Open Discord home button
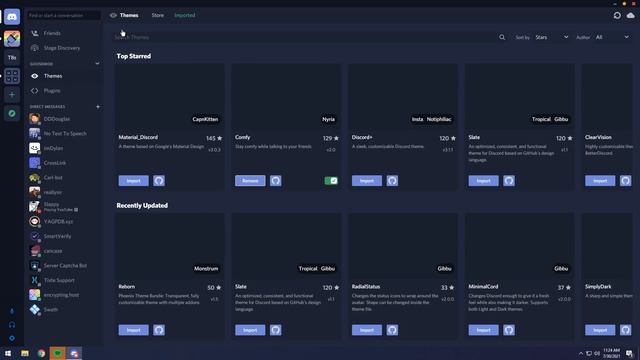This screenshot has height=360, width=640. click(x=12, y=17)
